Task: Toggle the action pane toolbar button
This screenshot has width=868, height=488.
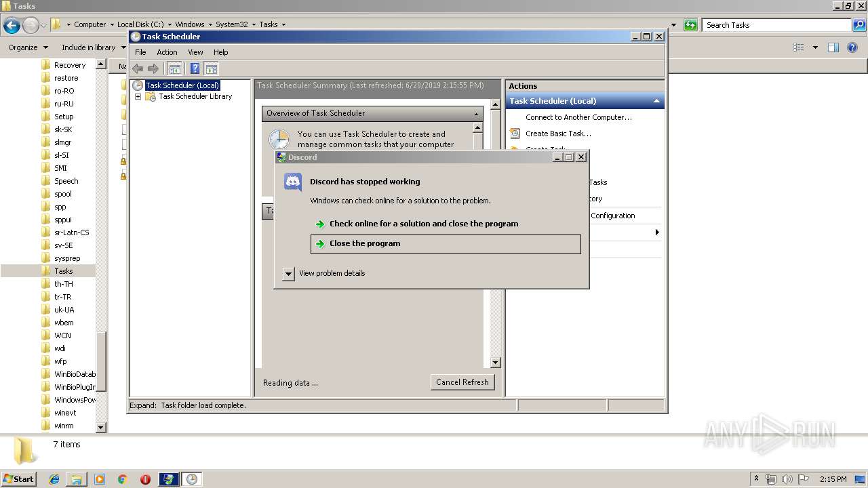Action: (x=212, y=68)
